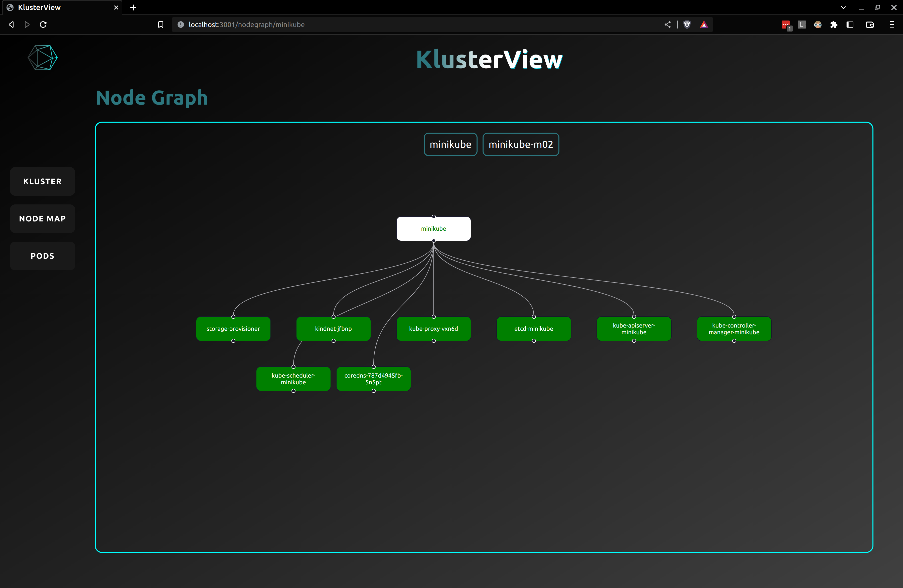903x588 pixels.
Task: Click the storage-provisioner pod node
Action: point(233,329)
